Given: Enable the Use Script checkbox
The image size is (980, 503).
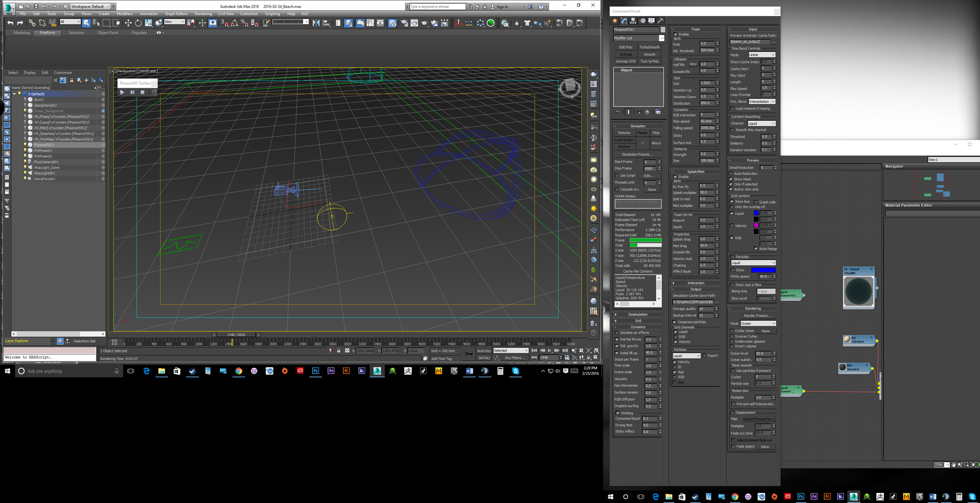Looking at the screenshot, I should point(616,176).
